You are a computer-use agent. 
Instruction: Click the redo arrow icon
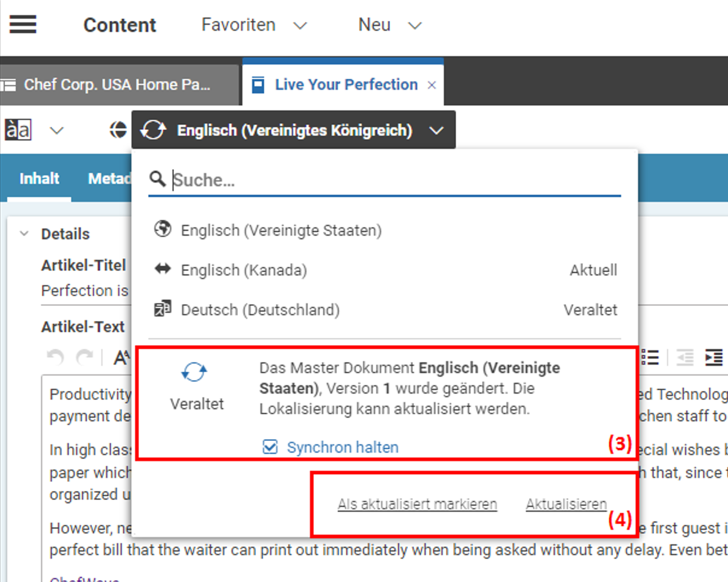pyautogui.click(x=84, y=357)
